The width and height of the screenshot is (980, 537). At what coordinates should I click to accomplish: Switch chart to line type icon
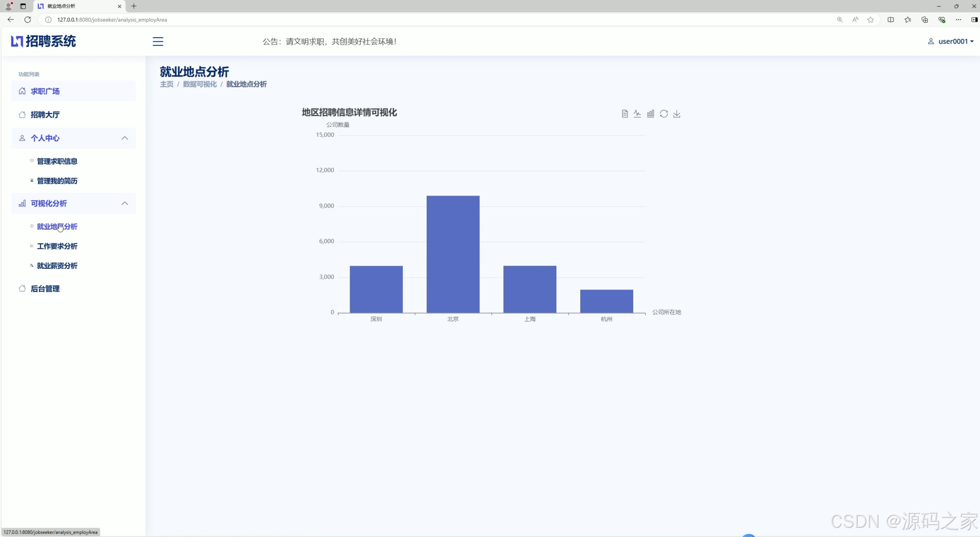[637, 114]
